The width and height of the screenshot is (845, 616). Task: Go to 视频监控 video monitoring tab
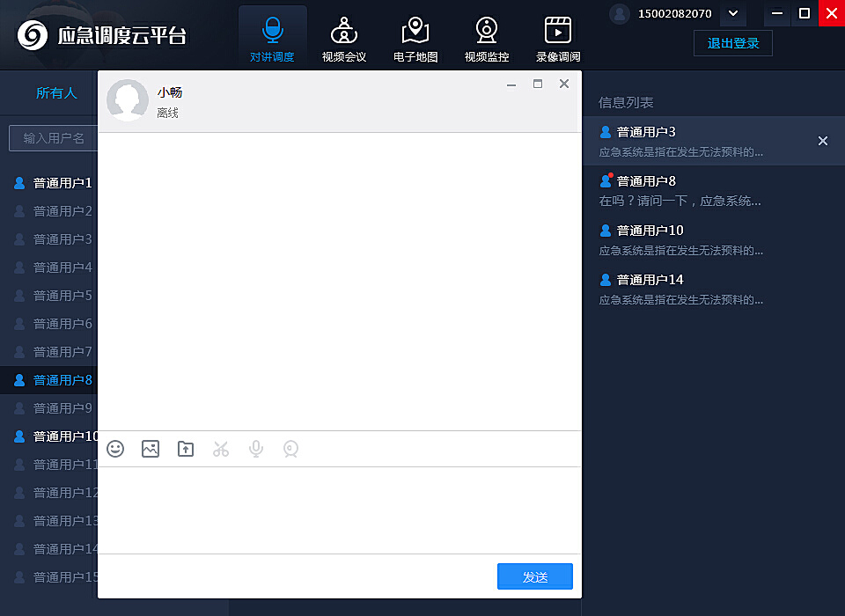tap(487, 39)
